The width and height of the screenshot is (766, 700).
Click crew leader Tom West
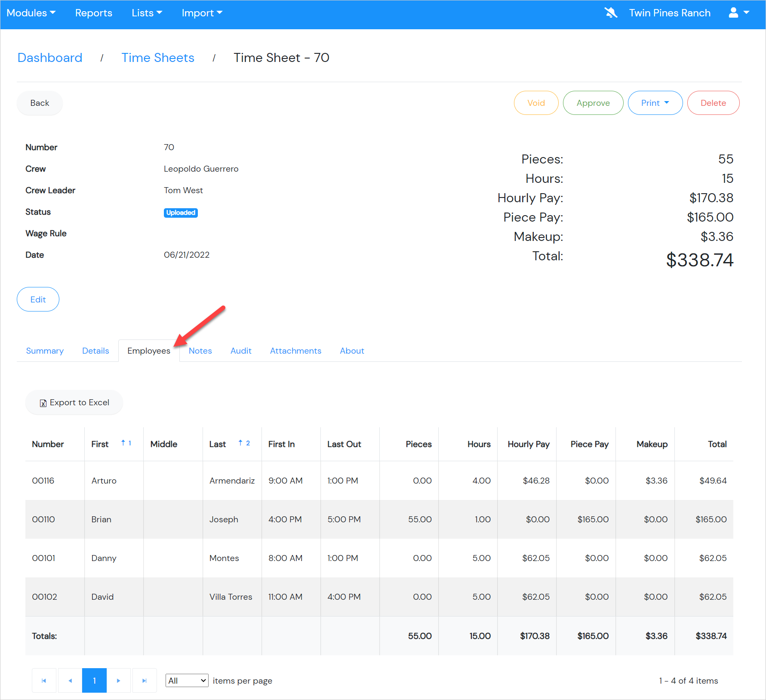pyautogui.click(x=183, y=190)
